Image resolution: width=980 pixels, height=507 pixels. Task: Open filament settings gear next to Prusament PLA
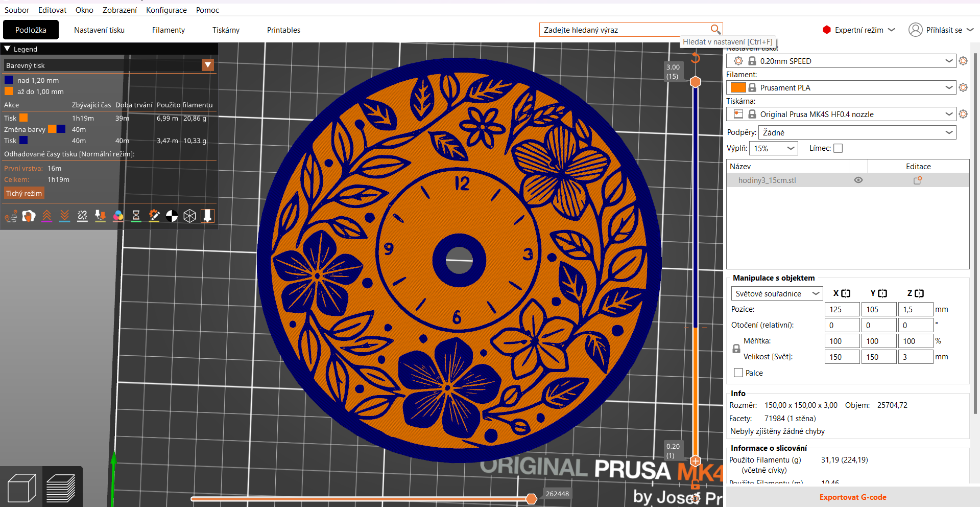coord(963,87)
